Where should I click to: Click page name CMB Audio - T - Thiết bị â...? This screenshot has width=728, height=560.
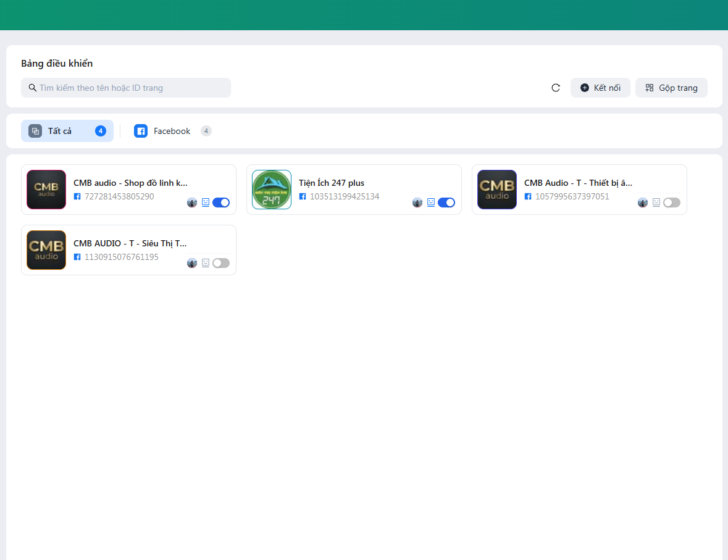[578, 183]
